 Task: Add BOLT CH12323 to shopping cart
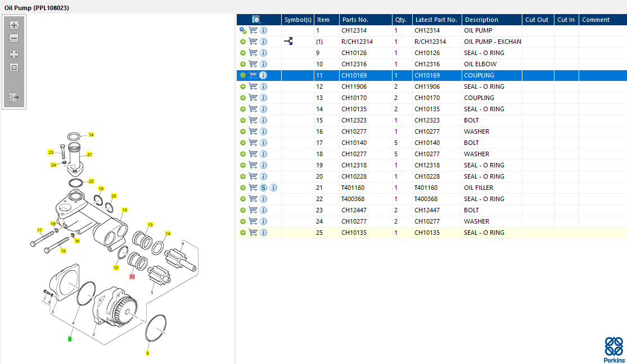point(253,120)
